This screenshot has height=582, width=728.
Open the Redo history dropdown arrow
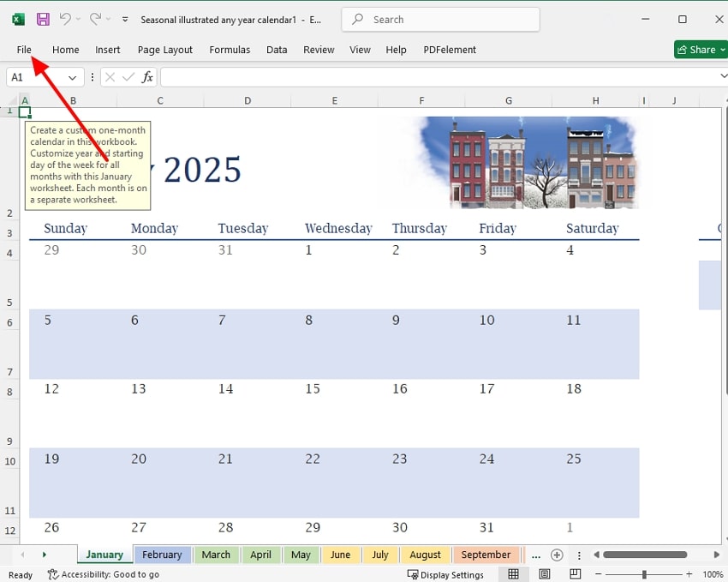click(x=109, y=19)
